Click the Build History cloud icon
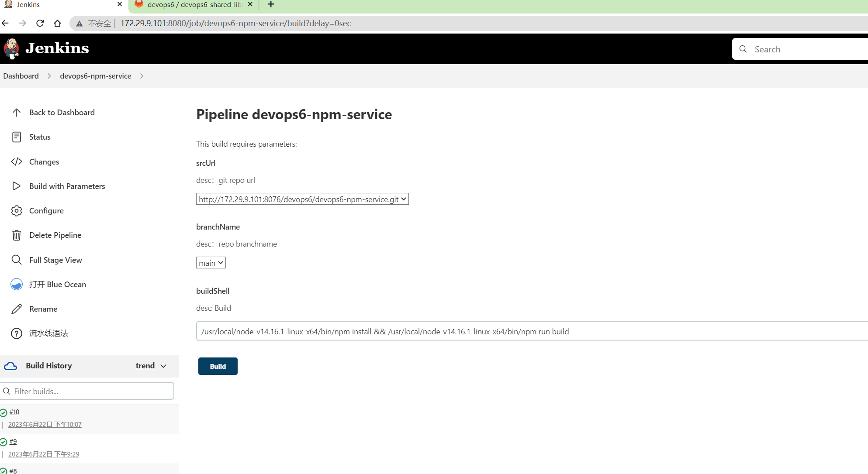Screen dimensions: 868x474 click(10, 366)
